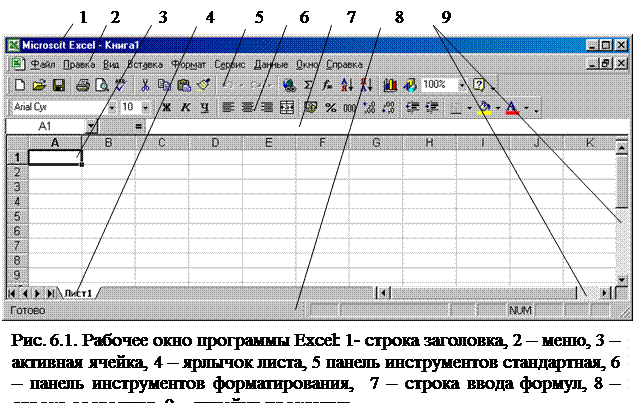Open the Arial Cyr font dropdown
Screen dimensions: 633x410
coord(112,108)
